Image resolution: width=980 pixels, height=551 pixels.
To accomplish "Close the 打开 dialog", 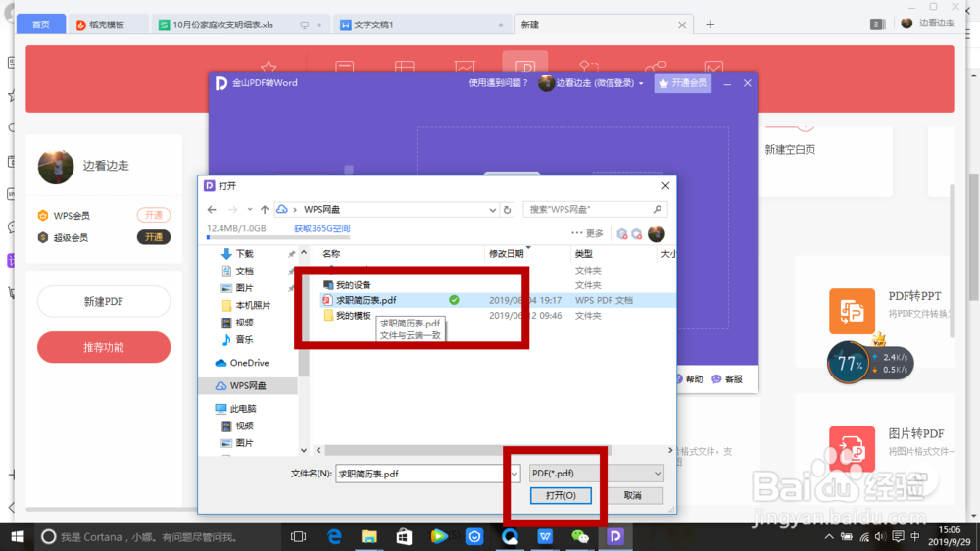I will click(x=665, y=185).
